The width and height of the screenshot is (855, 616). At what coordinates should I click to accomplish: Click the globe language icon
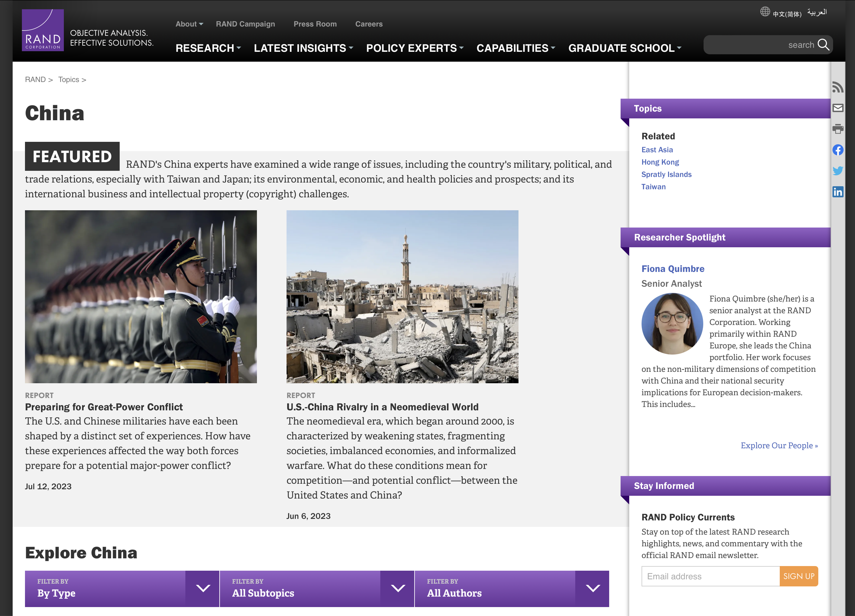(x=765, y=12)
